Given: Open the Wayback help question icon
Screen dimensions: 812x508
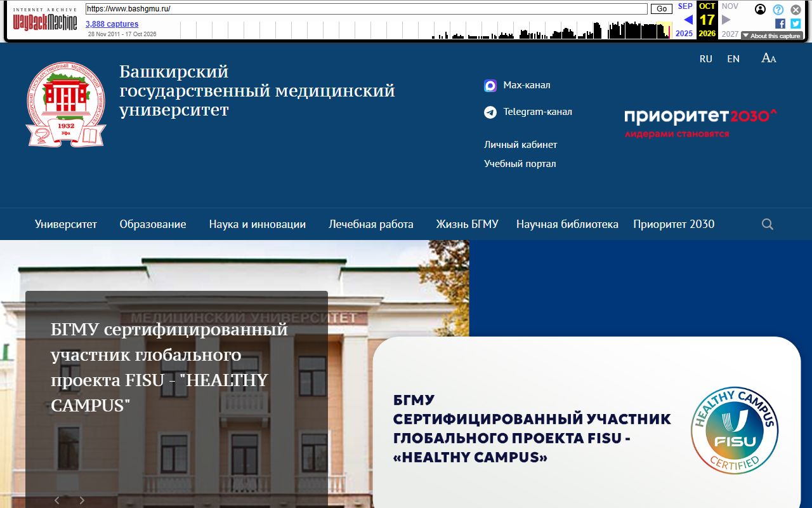Looking at the screenshot, I should click(778, 10).
